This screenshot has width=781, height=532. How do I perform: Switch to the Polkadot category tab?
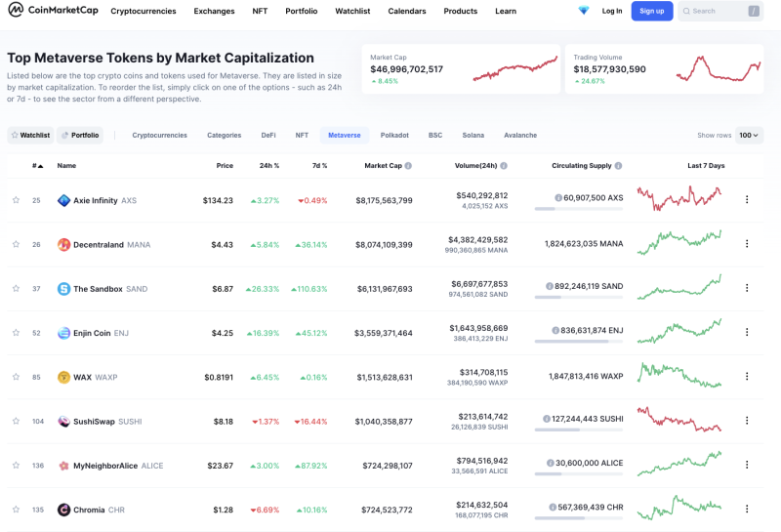394,135
